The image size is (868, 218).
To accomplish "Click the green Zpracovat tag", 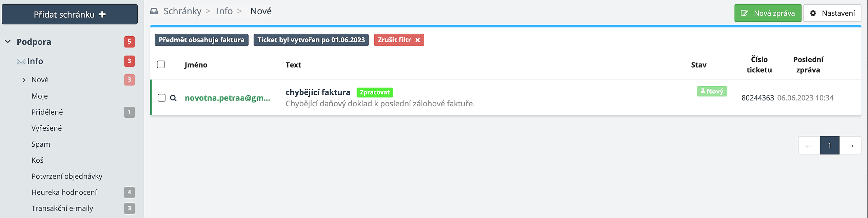I will 375,92.
